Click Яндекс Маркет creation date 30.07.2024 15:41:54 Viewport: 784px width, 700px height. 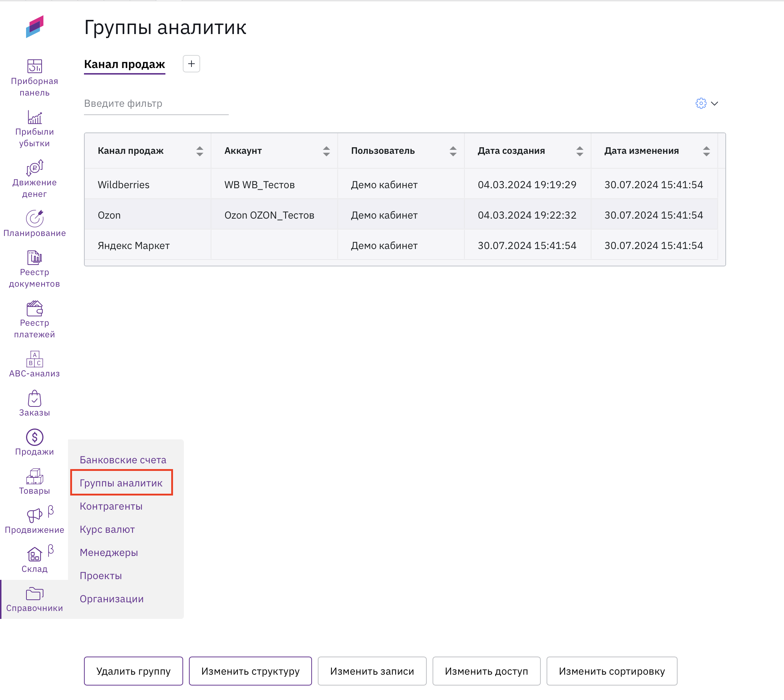pyautogui.click(x=527, y=245)
